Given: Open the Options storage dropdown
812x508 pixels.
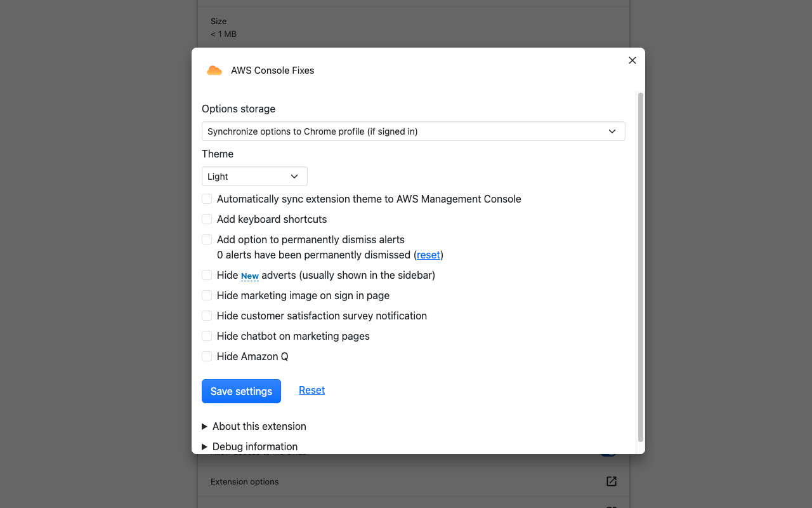Looking at the screenshot, I should pos(413,131).
